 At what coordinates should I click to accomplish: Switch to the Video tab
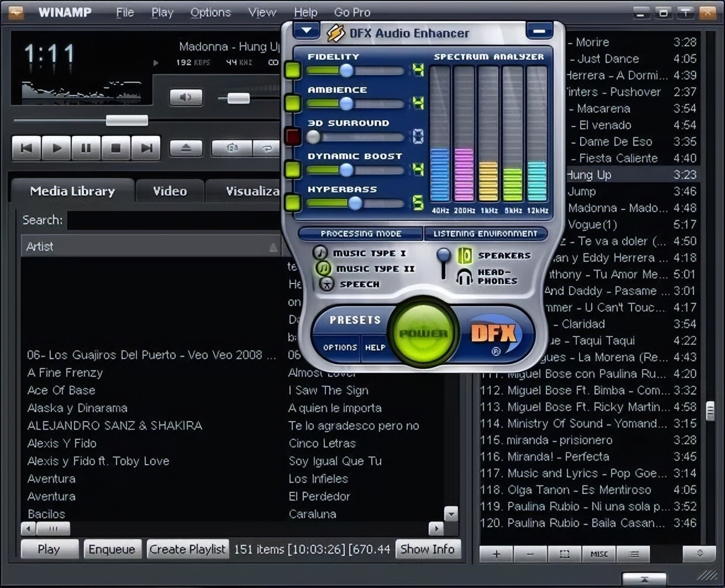[x=169, y=191]
